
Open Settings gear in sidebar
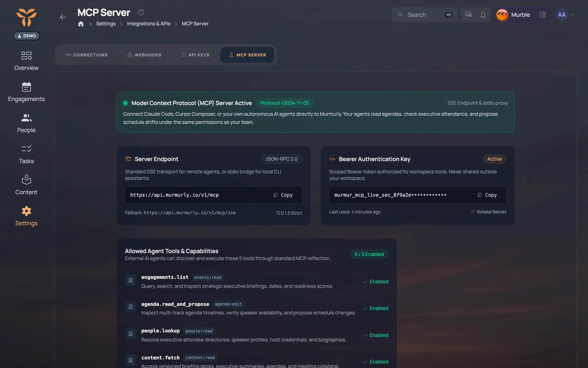26,216
